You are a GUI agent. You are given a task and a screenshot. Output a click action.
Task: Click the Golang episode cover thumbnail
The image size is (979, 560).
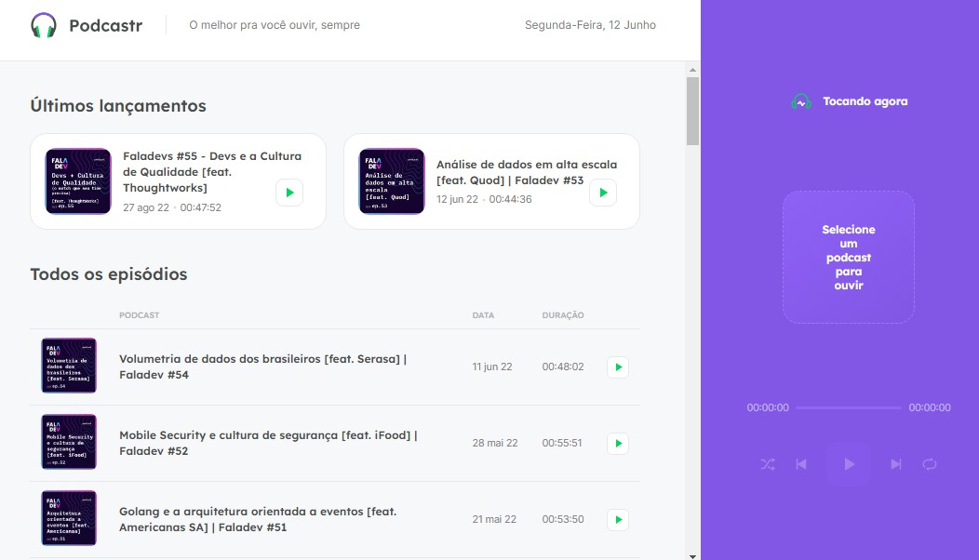[69, 518]
